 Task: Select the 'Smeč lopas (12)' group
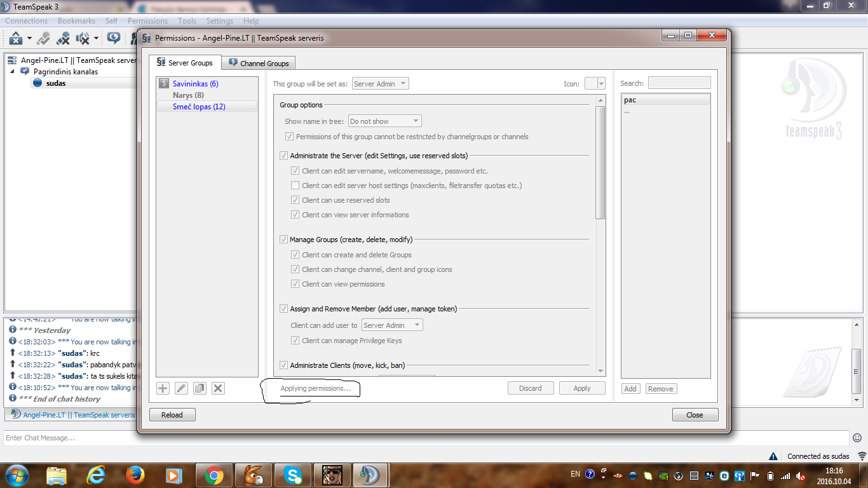tap(207, 107)
